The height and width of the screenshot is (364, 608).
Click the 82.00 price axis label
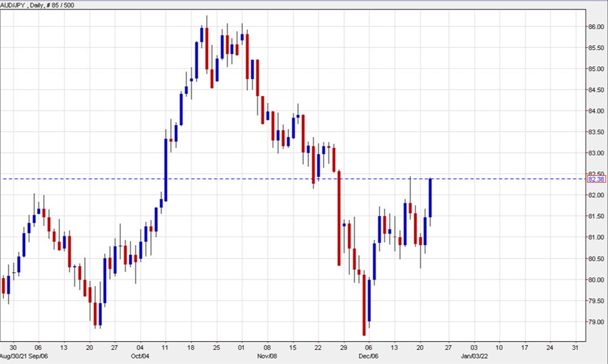pyautogui.click(x=596, y=195)
